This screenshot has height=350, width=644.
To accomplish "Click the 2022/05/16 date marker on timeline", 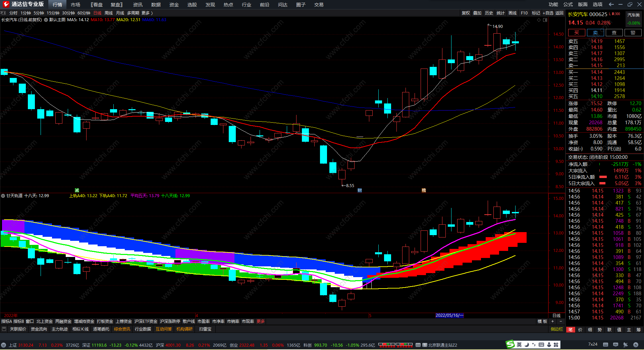I will (x=449, y=315).
